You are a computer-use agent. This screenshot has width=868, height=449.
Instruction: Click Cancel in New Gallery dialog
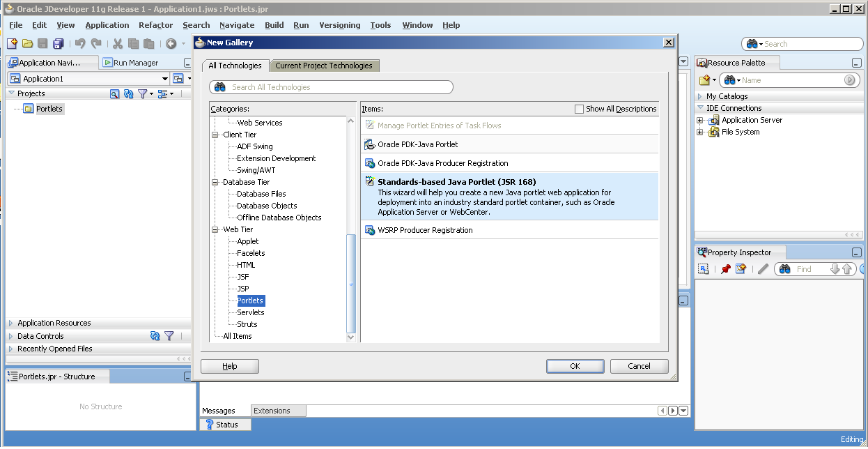[640, 366]
